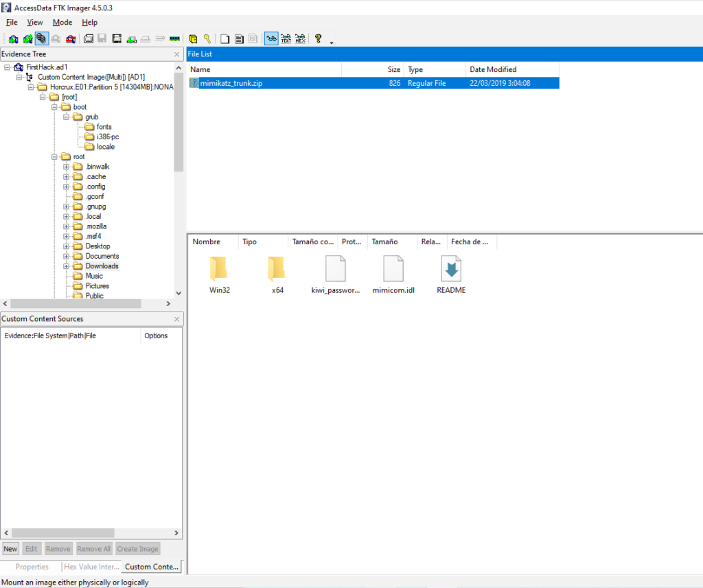Close the Evidence Tree panel
This screenshot has height=588, width=703.
176,54
